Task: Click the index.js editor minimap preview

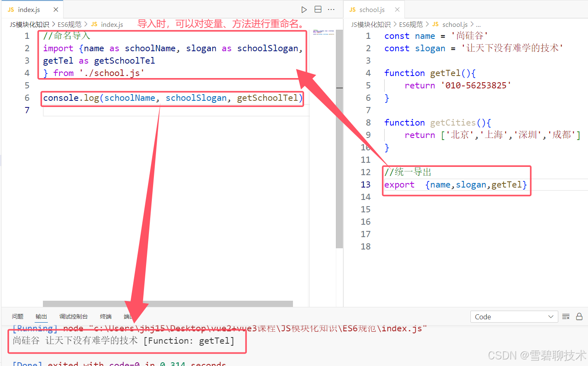Action: tap(323, 32)
